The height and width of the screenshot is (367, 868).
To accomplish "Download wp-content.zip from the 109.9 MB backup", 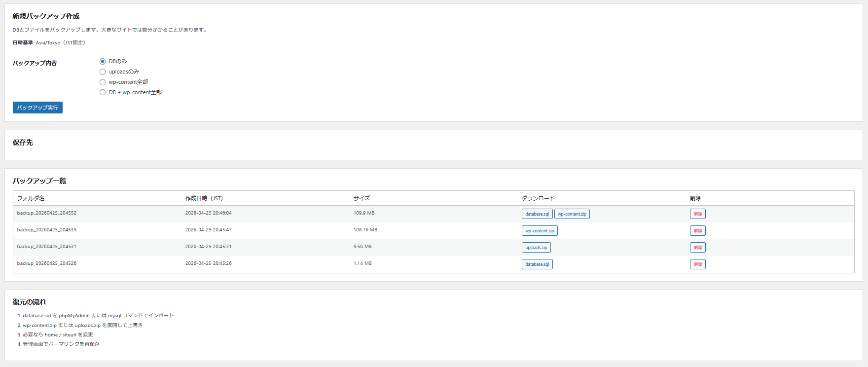I will coord(572,214).
